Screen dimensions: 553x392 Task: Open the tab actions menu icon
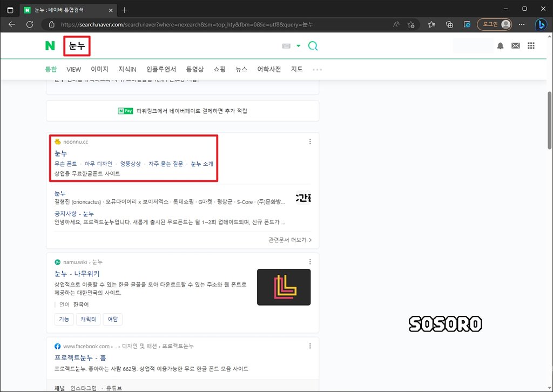10,10
